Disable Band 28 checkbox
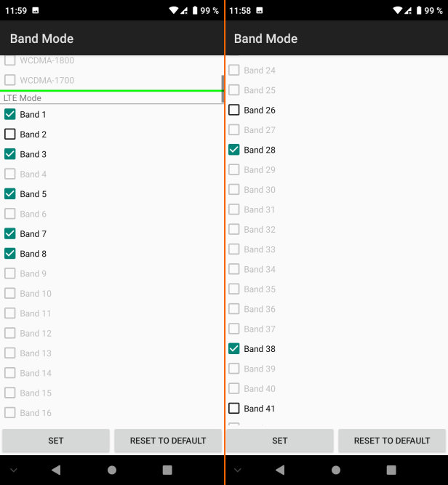Viewport: 448px width, 485px height. coord(234,150)
